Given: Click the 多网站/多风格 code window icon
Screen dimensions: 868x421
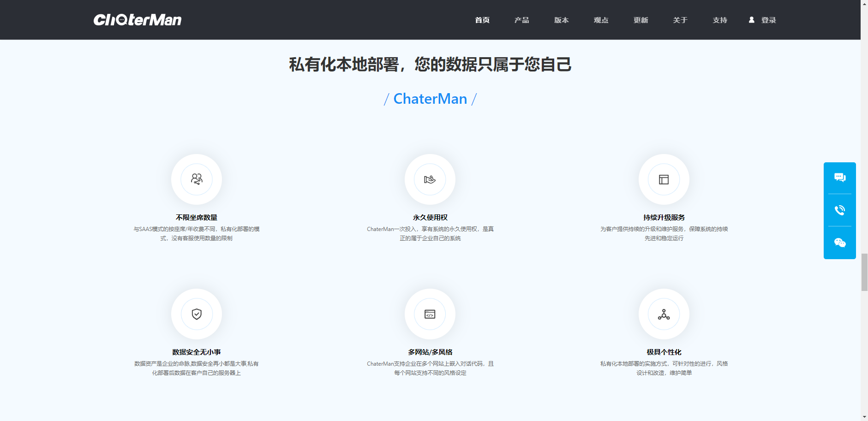Looking at the screenshot, I should (430, 314).
